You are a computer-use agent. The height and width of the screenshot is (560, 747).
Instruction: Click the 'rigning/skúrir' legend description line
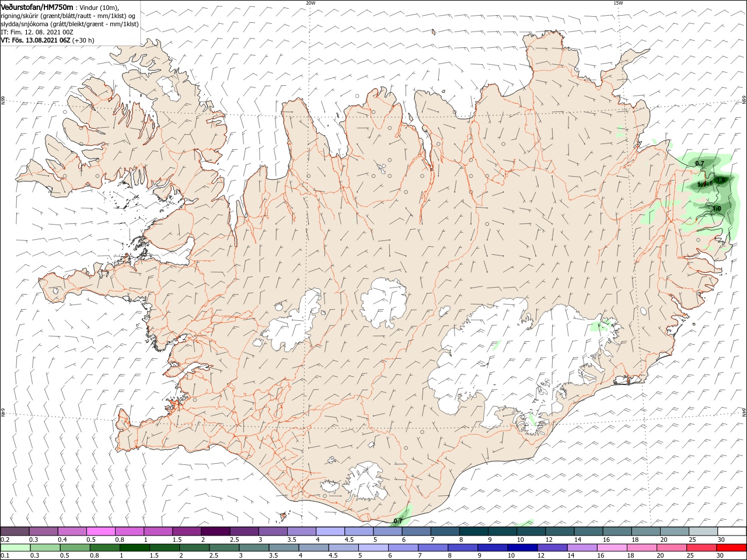tap(68, 16)
